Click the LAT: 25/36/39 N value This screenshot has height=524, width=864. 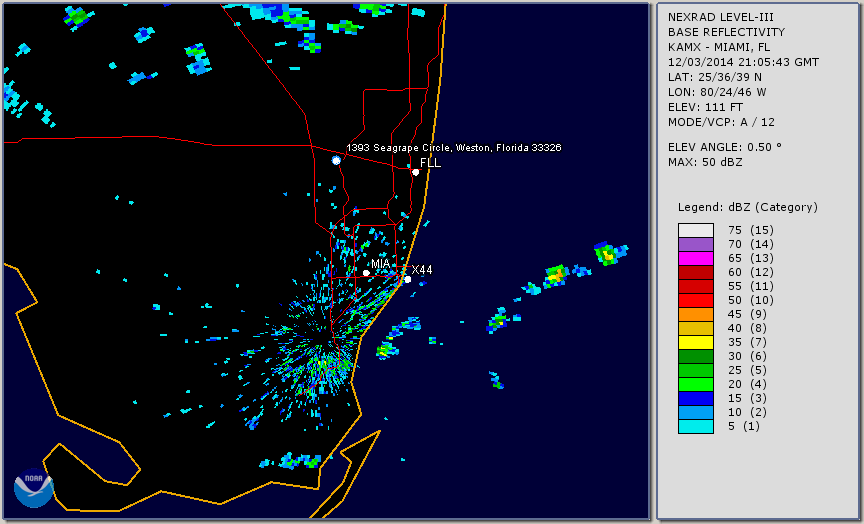tap(715, 77)
